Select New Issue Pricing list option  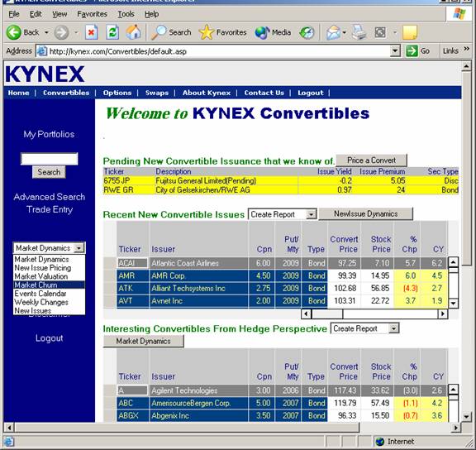click(x=50, y=268)
